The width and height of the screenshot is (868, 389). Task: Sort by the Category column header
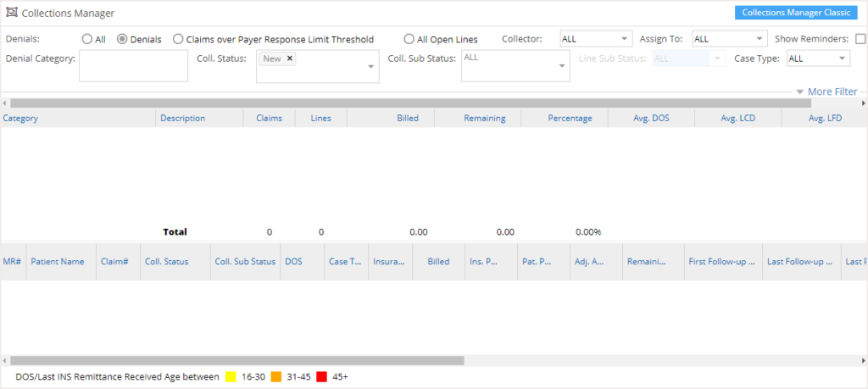pyautogui.click(x=19, y=118)
